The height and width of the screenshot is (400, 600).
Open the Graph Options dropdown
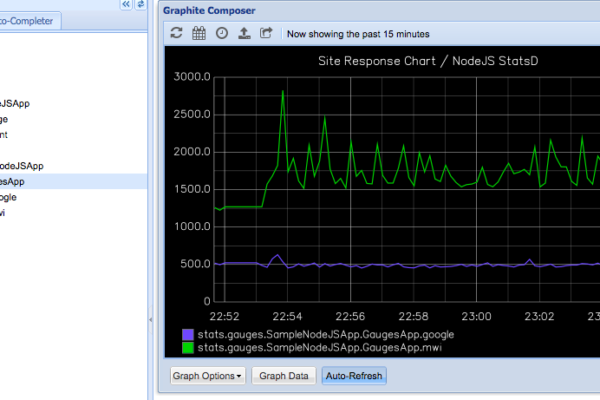tap(207, 376)
